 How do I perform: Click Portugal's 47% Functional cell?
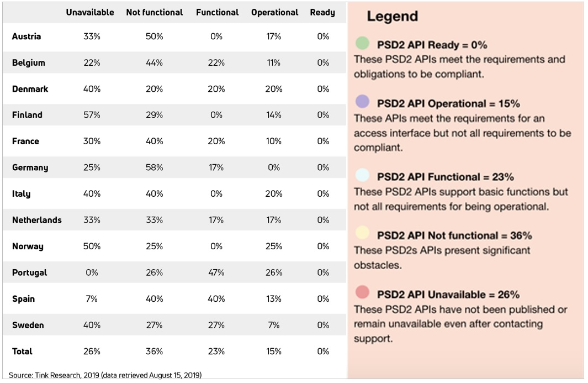(216, 272)
